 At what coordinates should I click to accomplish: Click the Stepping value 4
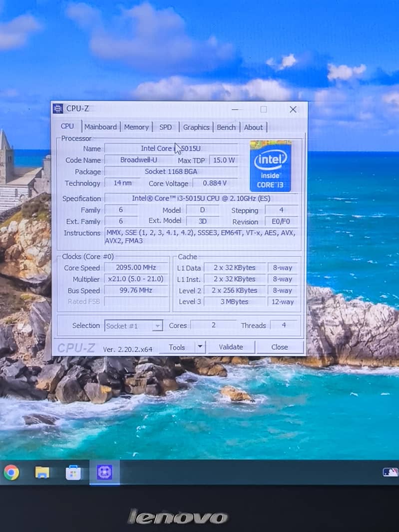[281, 210]
